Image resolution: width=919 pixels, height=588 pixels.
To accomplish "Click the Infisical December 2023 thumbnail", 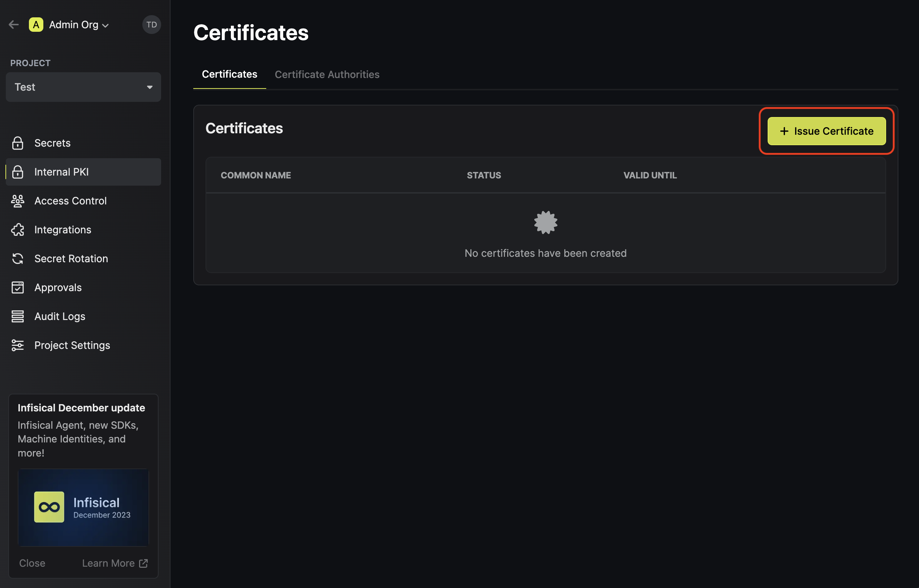I will [83, 507].
